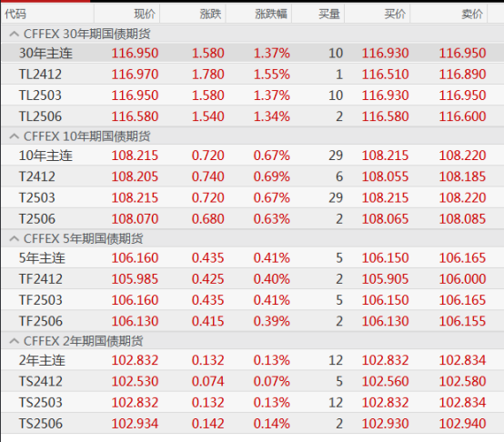Select the 30年主连 row
Viewport: 504px width, 442px height.
(252, 53)
